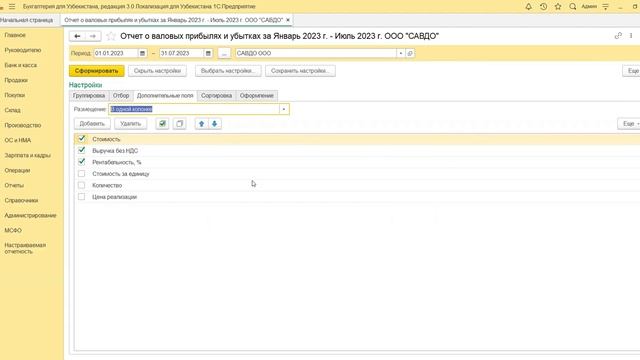Open the Администрирование section
The width and height of the screenshot is (640, 360).
30,215
